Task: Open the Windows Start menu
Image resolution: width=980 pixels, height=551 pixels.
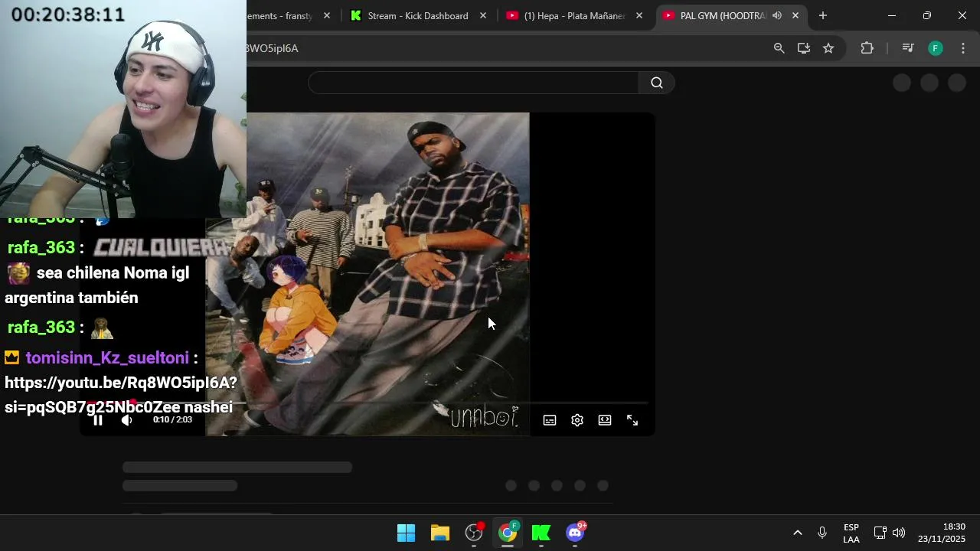Action: click(x=407, y=533)
